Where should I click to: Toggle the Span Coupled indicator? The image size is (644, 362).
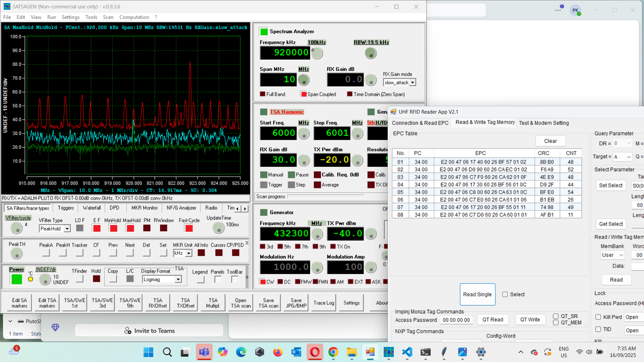pyautogui.click(x=304, y=94)
